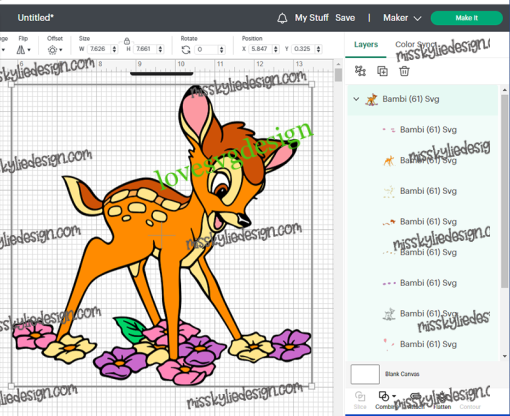Image resolution: width=510 pixels, height=416 pixels.
Task: Click the Layers panel scroll down arrow
Action: (x=504, y=356)
